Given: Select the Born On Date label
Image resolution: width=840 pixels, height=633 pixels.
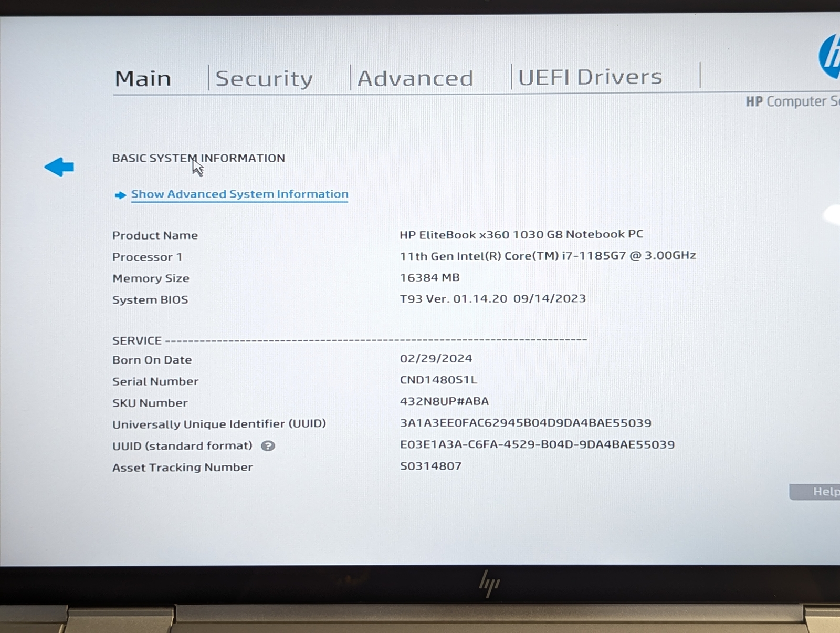Looking at the screenshot, I should (152, 360).
